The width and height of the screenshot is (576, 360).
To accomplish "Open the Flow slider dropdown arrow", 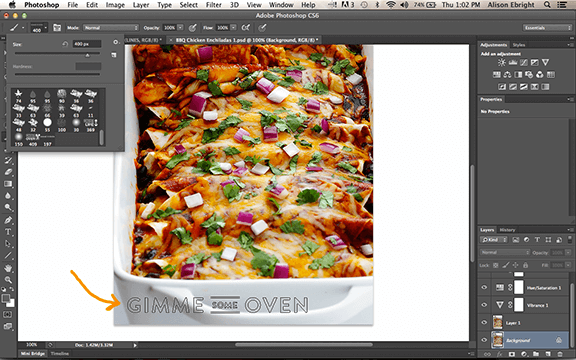I will click(234, 28).
